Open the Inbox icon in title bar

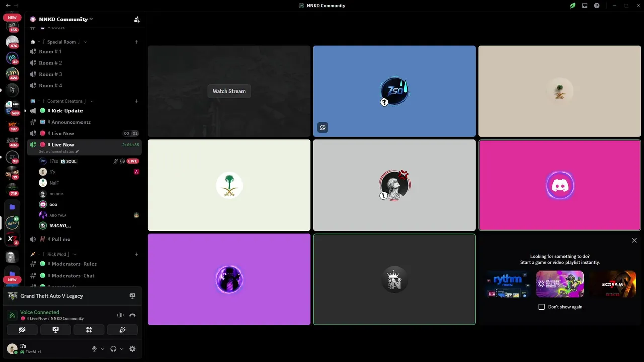(x=585, y=6)
